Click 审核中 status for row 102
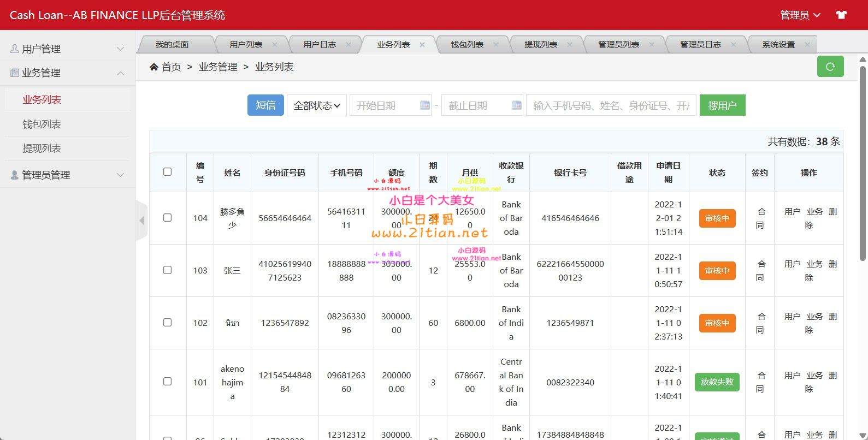The height and width of the screenshot is (440, 868). pos(717,323)
